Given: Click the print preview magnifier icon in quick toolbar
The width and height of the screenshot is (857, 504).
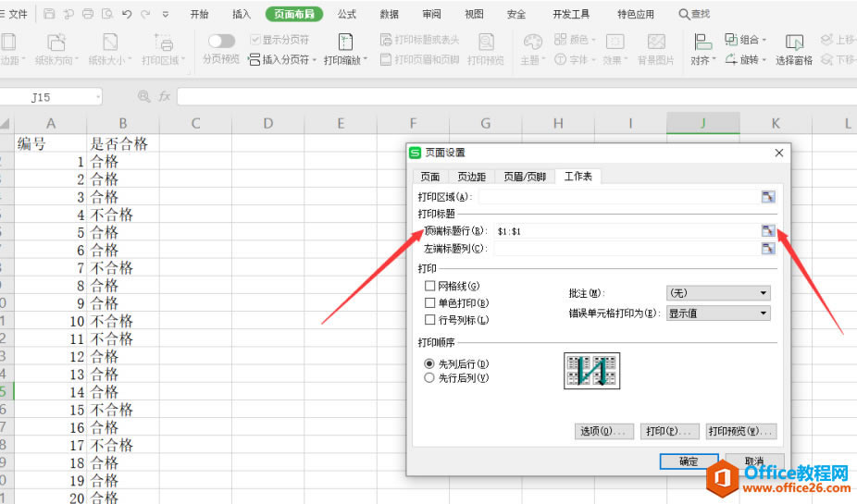Looking at the screenshot, I should [107, 14].
